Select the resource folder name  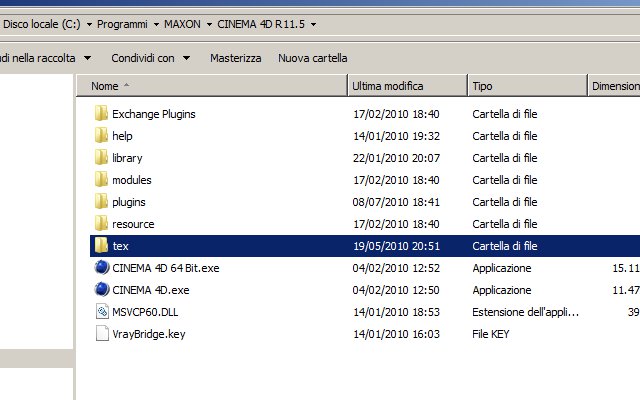click(x=133, y=224)
